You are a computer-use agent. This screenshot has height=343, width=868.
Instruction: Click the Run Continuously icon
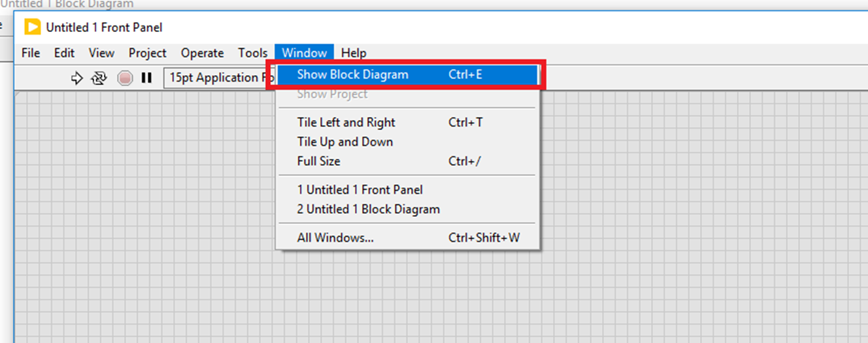99,78
